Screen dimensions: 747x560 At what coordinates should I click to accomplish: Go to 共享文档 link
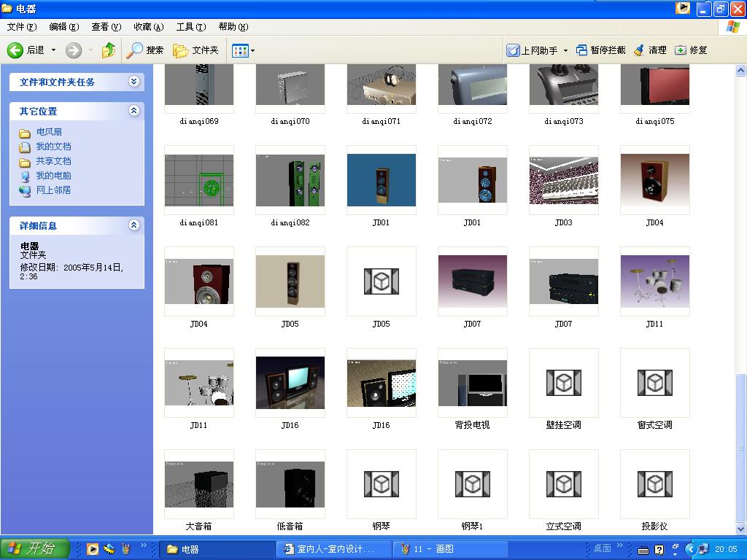point(53,161)
